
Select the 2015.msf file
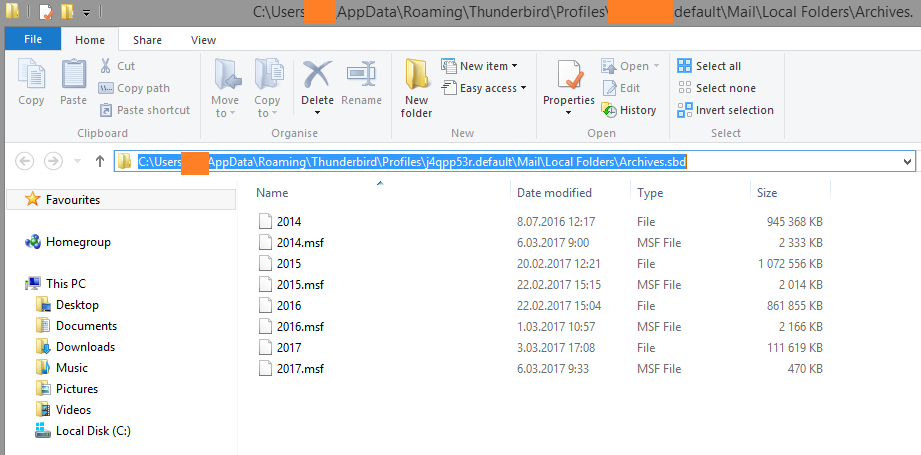pos(301,284)
